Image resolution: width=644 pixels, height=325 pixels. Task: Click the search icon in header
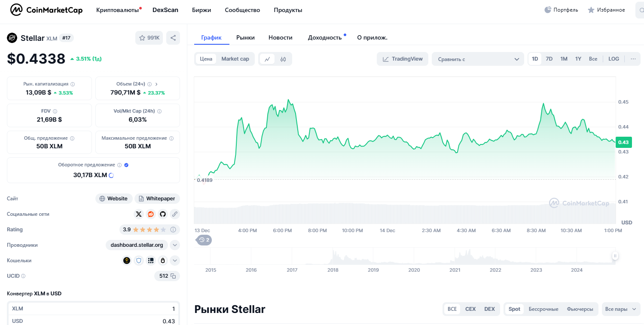click(x=642, y=10)
